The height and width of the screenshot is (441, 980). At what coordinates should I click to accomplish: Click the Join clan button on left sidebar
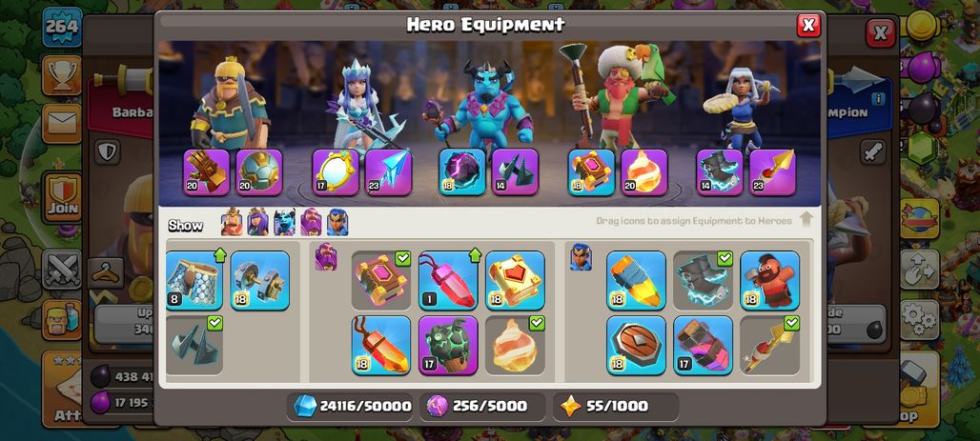(62, 197)
